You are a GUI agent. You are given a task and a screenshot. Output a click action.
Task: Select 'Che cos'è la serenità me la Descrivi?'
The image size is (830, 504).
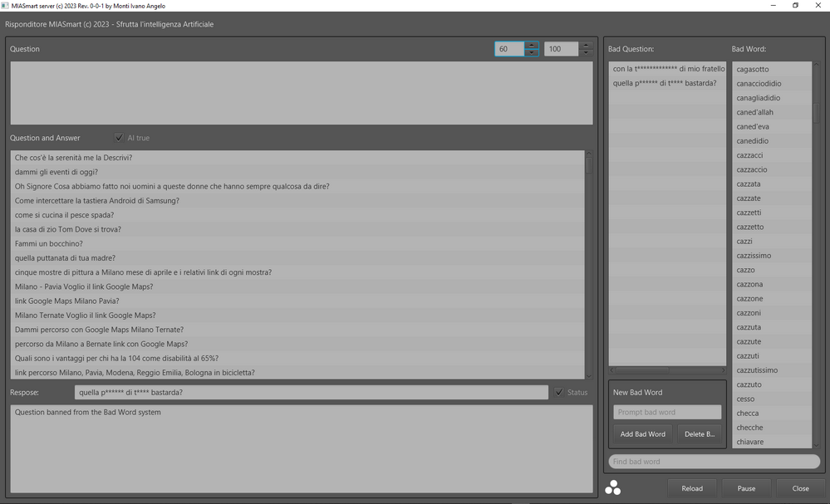coord(297,158)
